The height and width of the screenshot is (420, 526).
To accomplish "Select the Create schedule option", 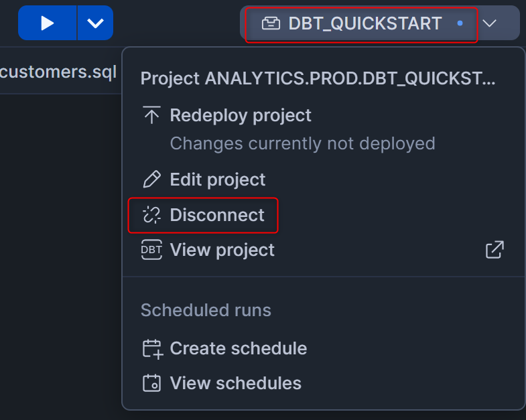I will 239,348.
